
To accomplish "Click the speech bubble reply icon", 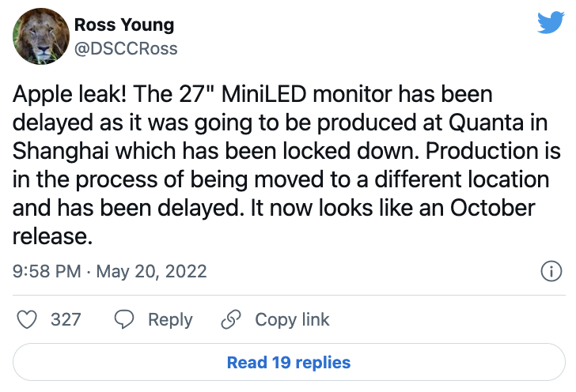I will pos(124,319).
